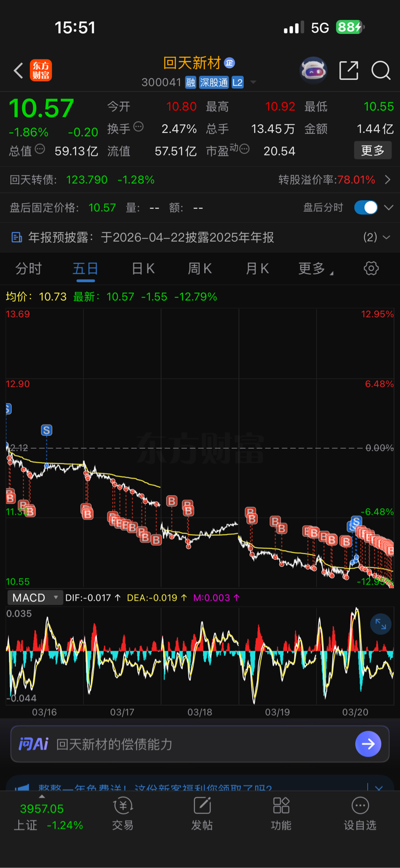Select the 五日 tab
The image size is (400, 868).
click(85, 268)
